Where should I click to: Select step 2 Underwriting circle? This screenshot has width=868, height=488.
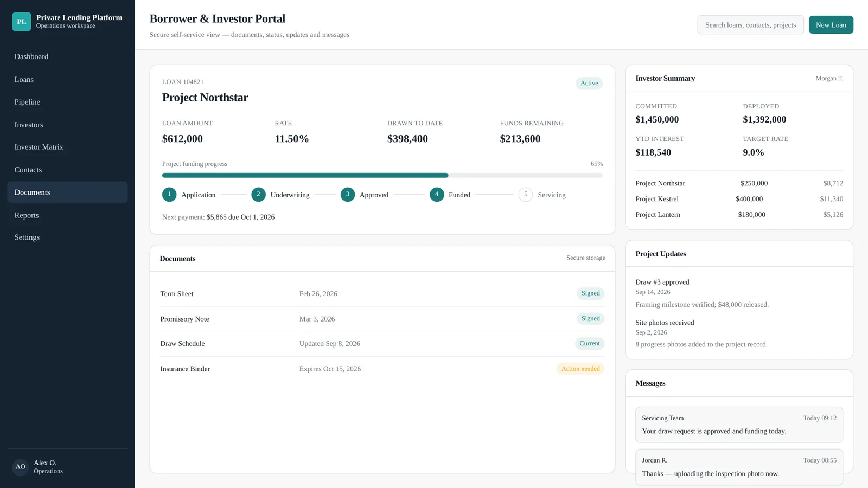coord(258,195)
